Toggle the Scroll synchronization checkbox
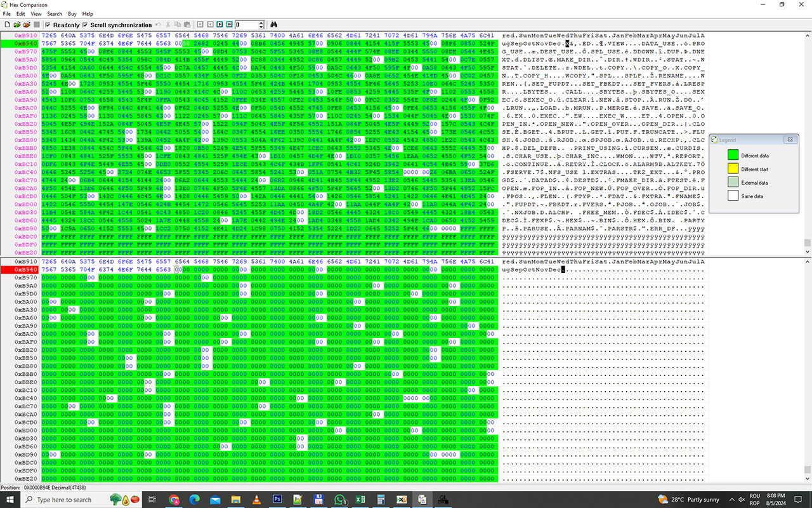The width and height of the screenshot is (812, 508). point(85,25)
